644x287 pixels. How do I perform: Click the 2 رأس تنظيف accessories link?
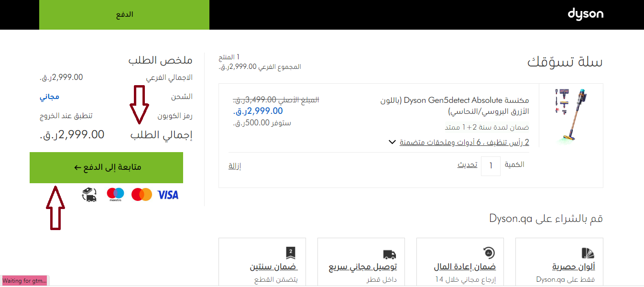(464, 142)
